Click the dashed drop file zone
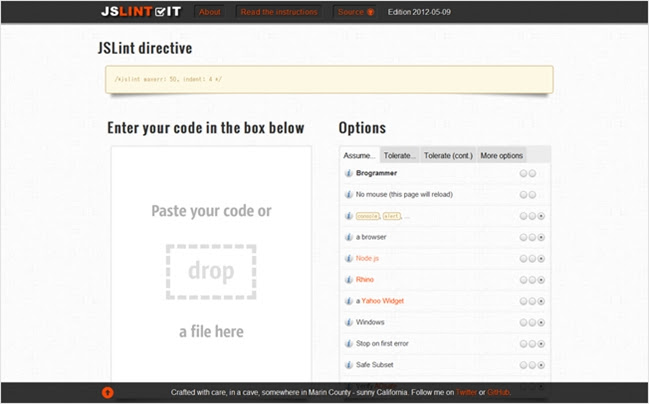Screen dimensions: 649x404 [x=211, y=272]
